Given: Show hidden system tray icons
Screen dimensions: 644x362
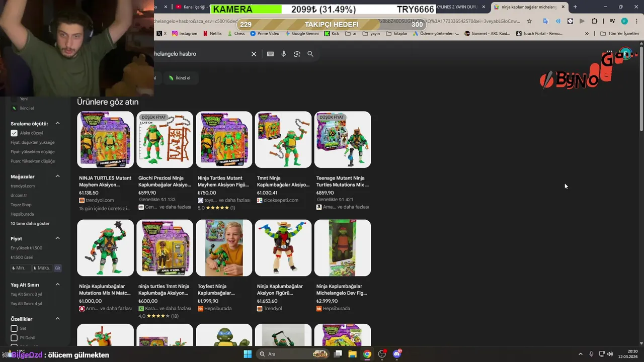Looking at the screenshot, I should (x=580, y=354).
